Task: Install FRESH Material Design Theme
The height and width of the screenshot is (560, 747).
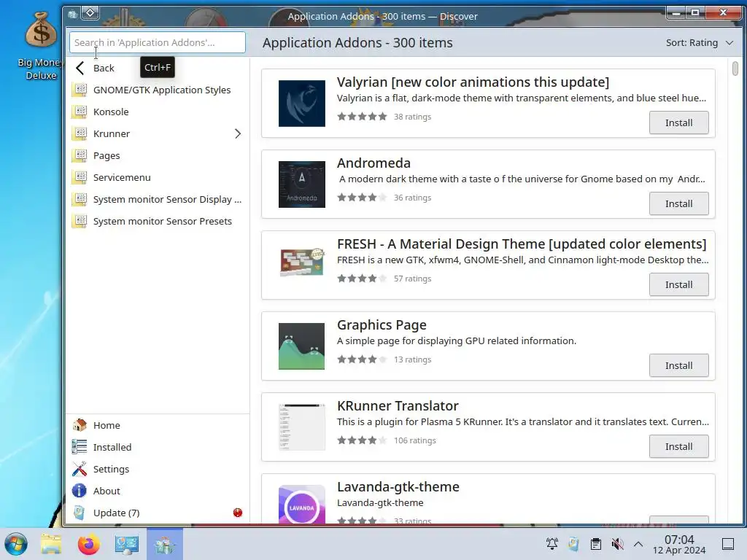Action: tap(678, 284)
